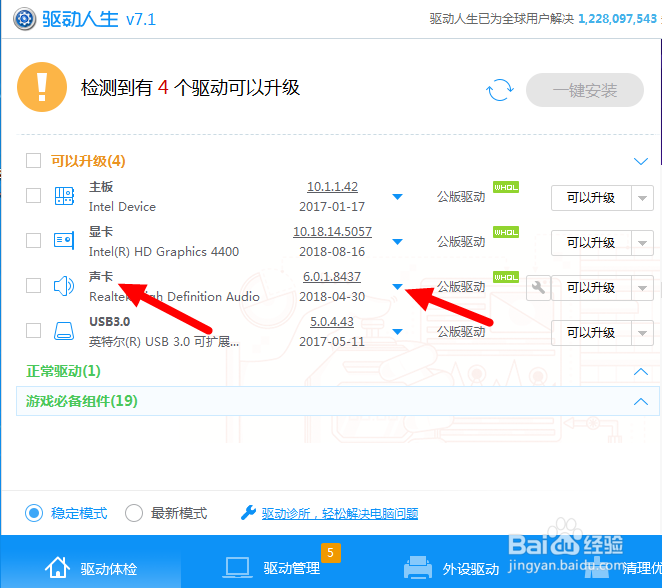Check the 显卡 HD Graphics 4400 checkbox
Viewport: 662px width, 588px height.
click(33, 241)
